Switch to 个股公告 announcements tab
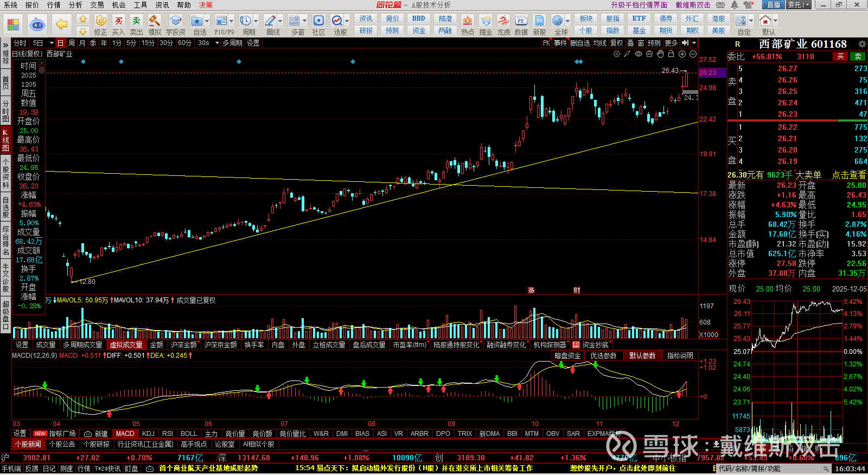This screenshot has width=868, height=475. point(62,444)
